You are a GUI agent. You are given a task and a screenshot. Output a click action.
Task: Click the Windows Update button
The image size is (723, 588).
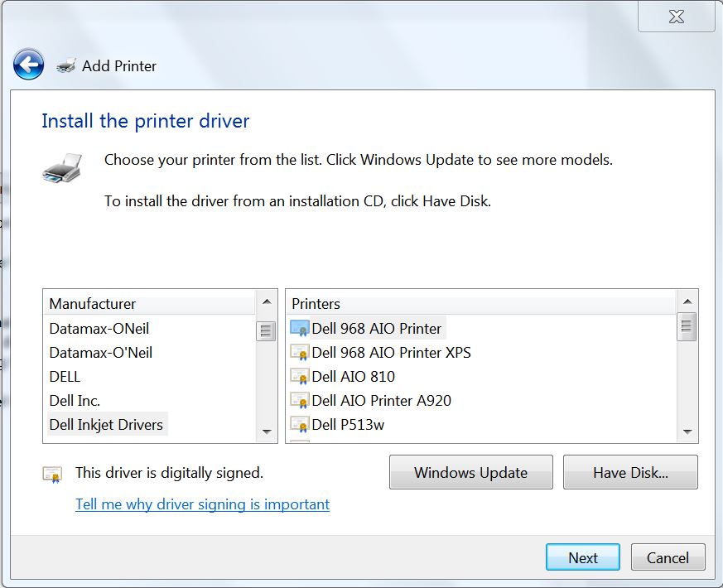pyautogui.click(x=470, y=472)
